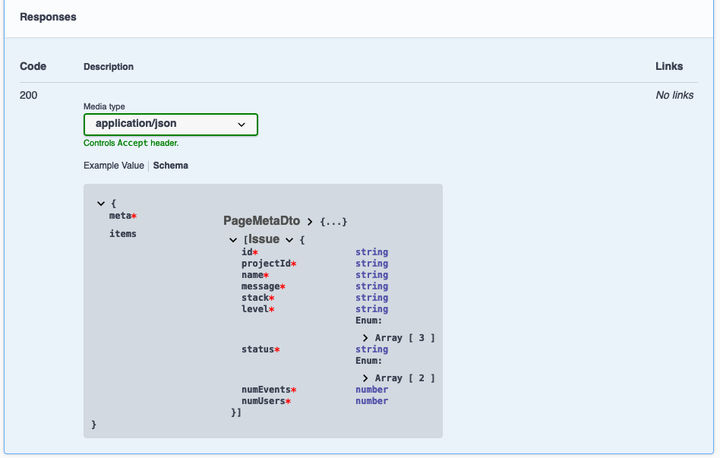Expand the PageMetaDto model arrow

click(311, 221)
